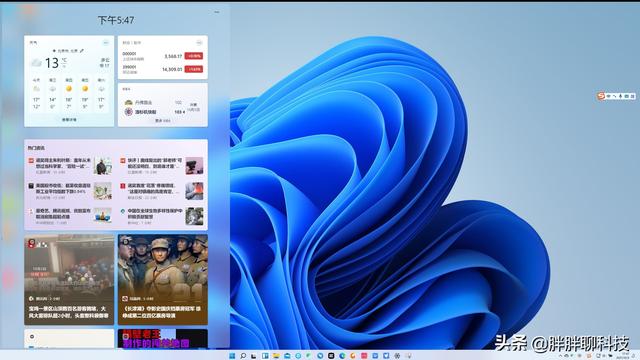Edit weather location with pencil icon
The height and width of the screenshot is (360, 640).
[82, 51]
